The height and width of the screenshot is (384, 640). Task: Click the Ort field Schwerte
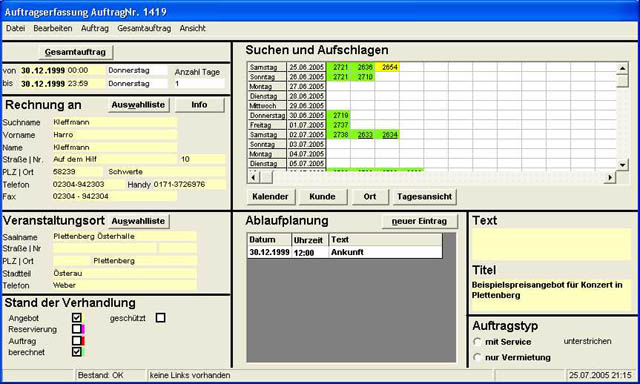(x=166, y=172)
